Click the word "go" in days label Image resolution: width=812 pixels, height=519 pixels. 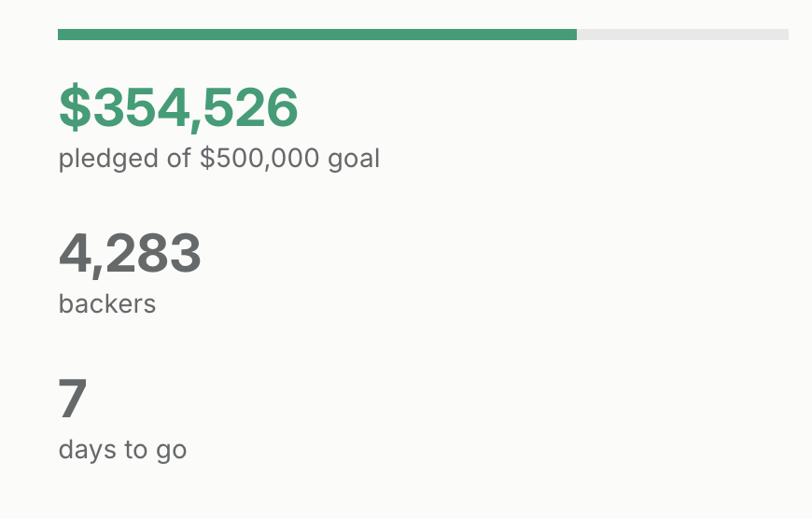[x=173, y=451]
